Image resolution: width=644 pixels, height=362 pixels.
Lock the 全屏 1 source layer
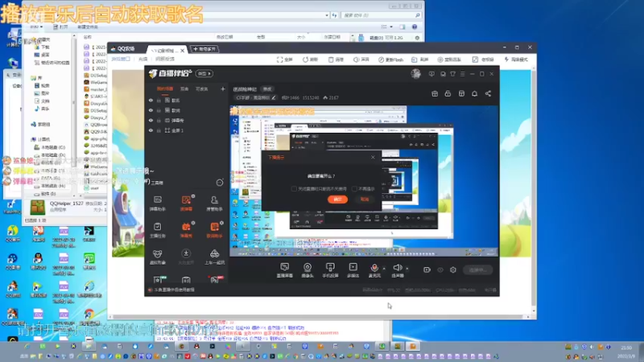tap(159, 130)
